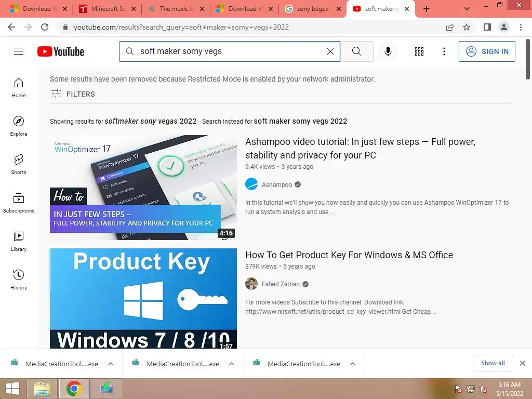Open the YouTube apps grid
This screenshot has width=532, height=399.
click(419, 51)
